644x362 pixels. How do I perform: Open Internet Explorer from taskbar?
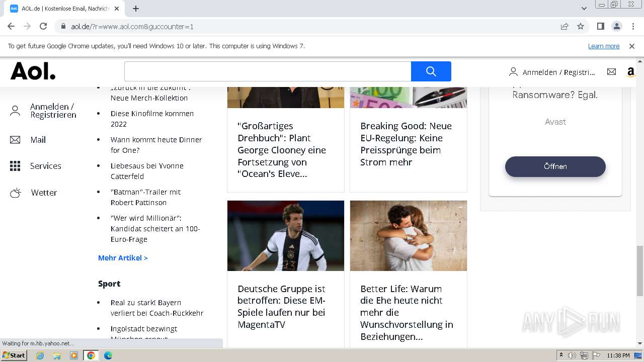pos(40,355)
